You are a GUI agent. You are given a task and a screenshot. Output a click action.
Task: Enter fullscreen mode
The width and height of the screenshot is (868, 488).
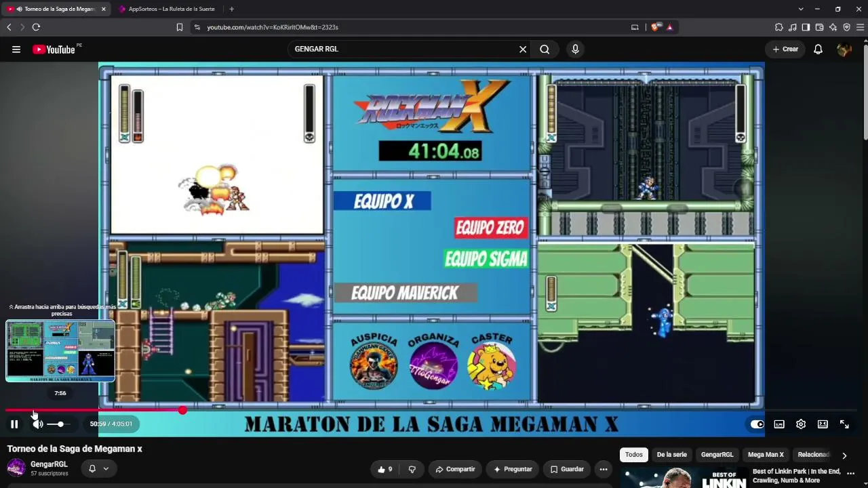click(844, 424)
